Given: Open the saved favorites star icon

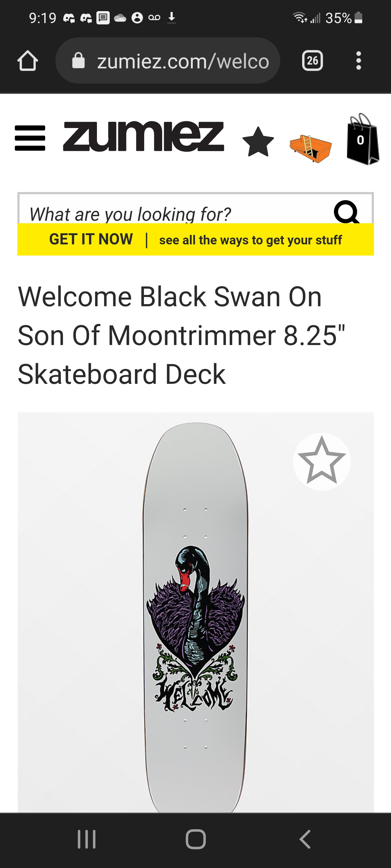Looking at the screenshot, I should tap(258, 142).
